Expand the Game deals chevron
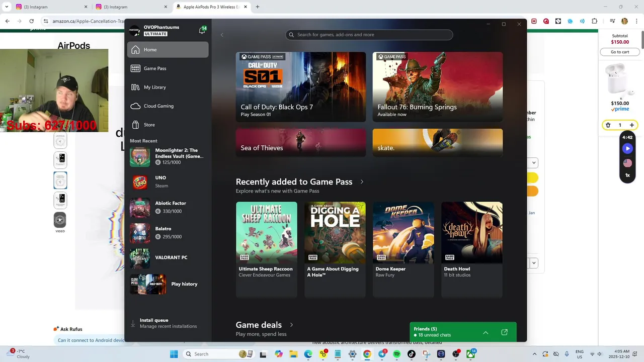Image resolution: width=644 pixels, height=362 pixels. tap(291, 325)
